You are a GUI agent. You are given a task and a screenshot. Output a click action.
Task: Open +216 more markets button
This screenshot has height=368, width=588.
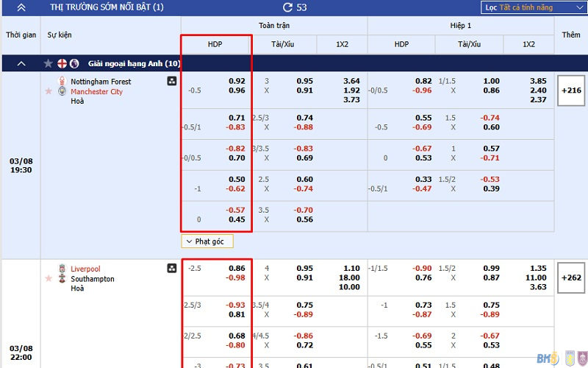pyautogui.click(x=571, y=91)
